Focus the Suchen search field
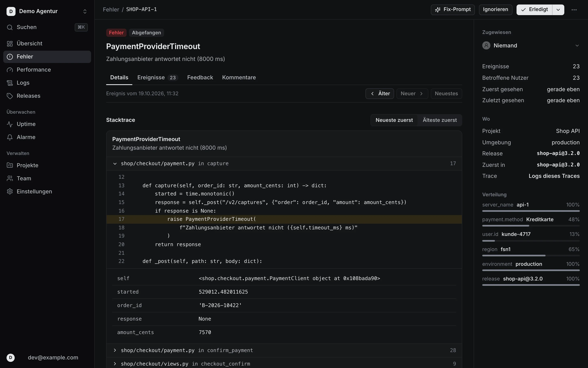The image size is (588, 368). click(47, 27)
